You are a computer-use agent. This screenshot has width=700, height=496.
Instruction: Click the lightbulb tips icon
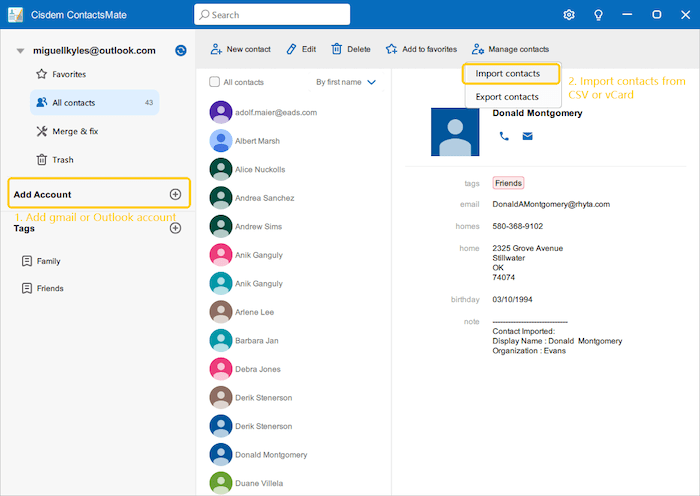click(x=598, y=15)
